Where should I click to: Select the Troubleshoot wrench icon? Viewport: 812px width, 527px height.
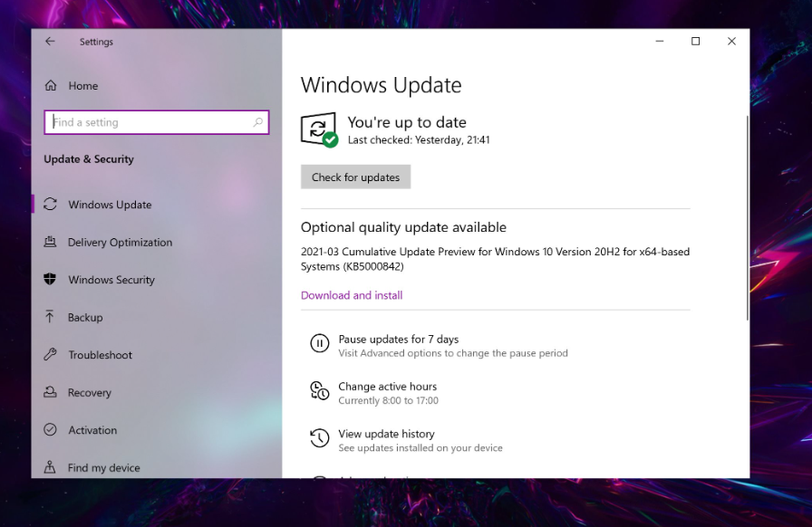(50, 355)
